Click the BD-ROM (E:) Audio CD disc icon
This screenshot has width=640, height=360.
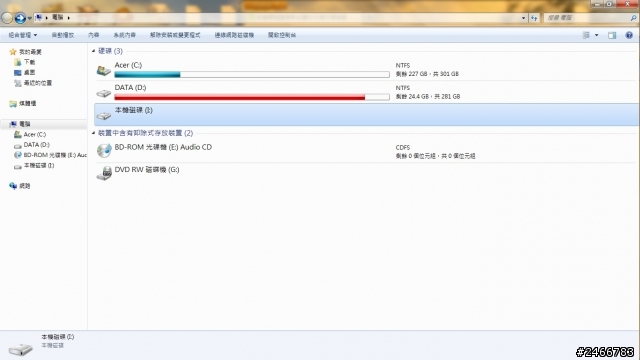104,150
